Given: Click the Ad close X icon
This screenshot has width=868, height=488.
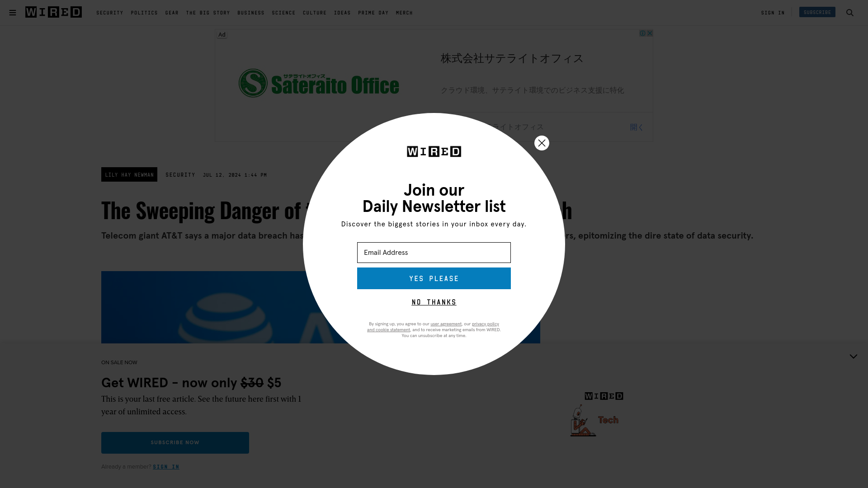Looking at the screenshot, I should point(649,33).
